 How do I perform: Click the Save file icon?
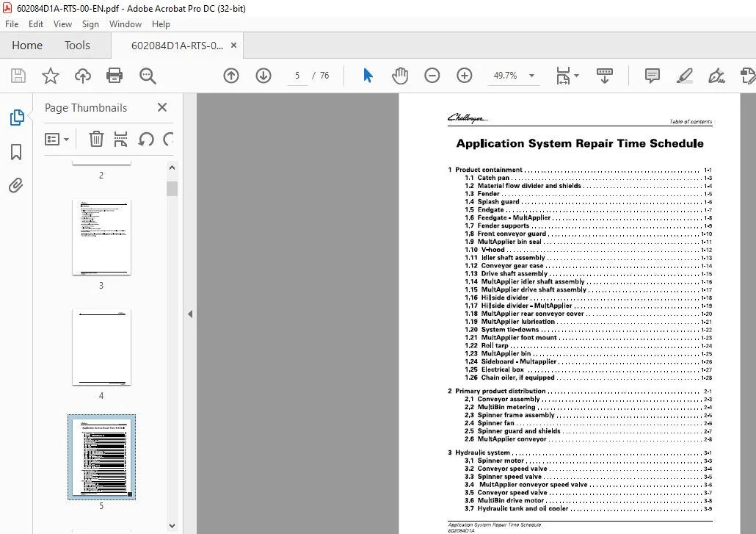coord(18,76)
